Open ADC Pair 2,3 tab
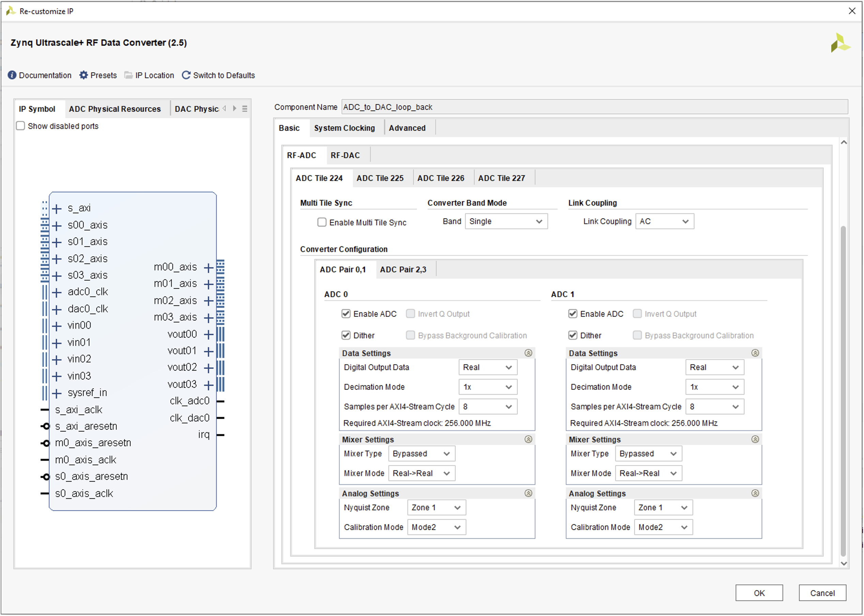The height and width of the screenshot is (616, 864). [x=403, y=269]
